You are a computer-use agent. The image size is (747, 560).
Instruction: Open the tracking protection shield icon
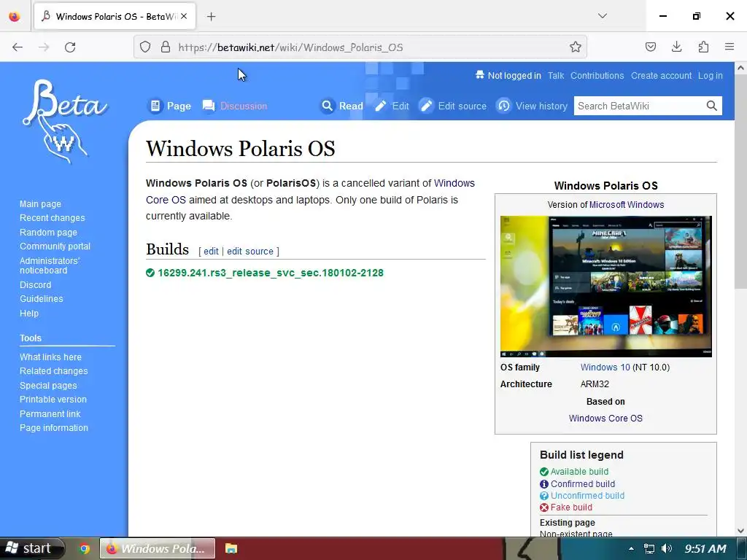point(145,47)
